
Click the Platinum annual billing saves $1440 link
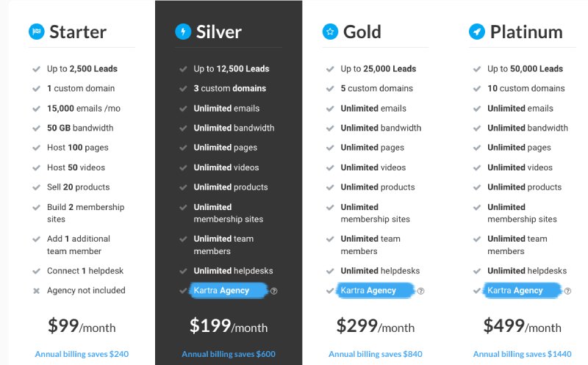pyautogui.click(x=523, y=354)
